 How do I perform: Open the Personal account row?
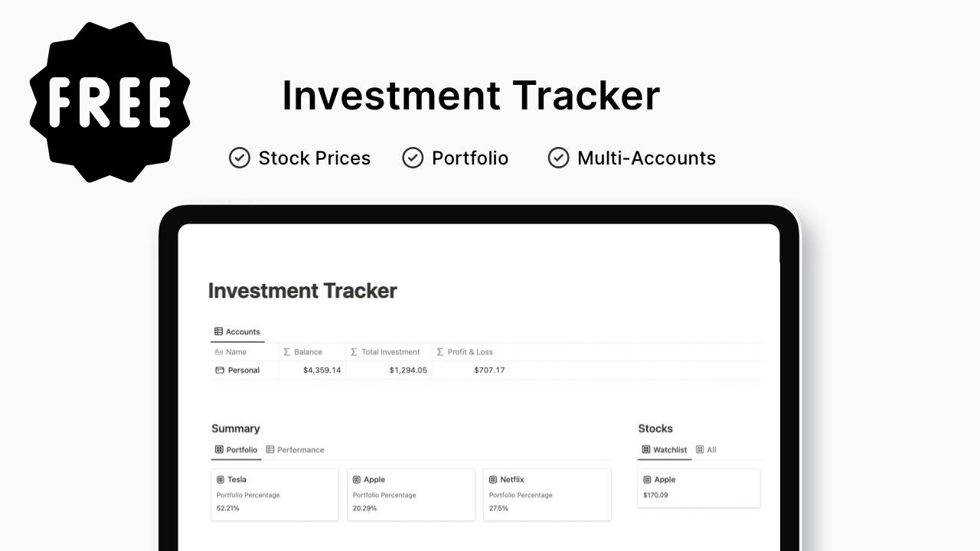[x=488, y=370]
